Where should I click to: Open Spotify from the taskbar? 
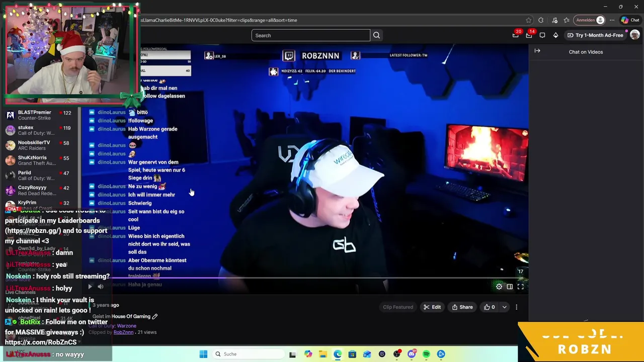tap(426, 354)
